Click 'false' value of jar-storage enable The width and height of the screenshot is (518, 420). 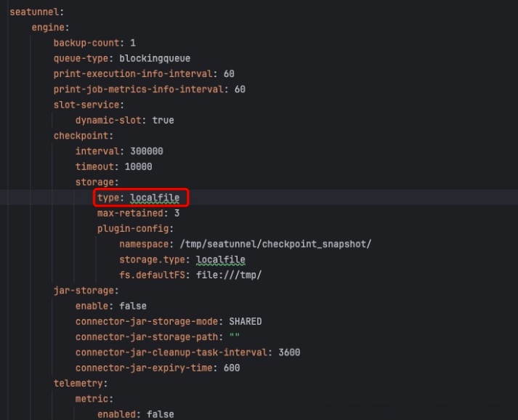[133, 306]
